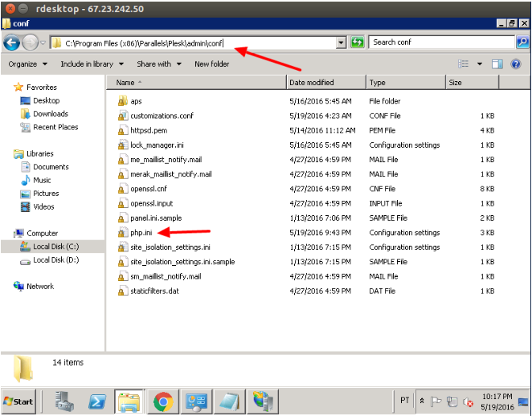The image size is (532, 416).
Task: Select file site_isolation_settings.ini.sample
Action: [182, 262]
